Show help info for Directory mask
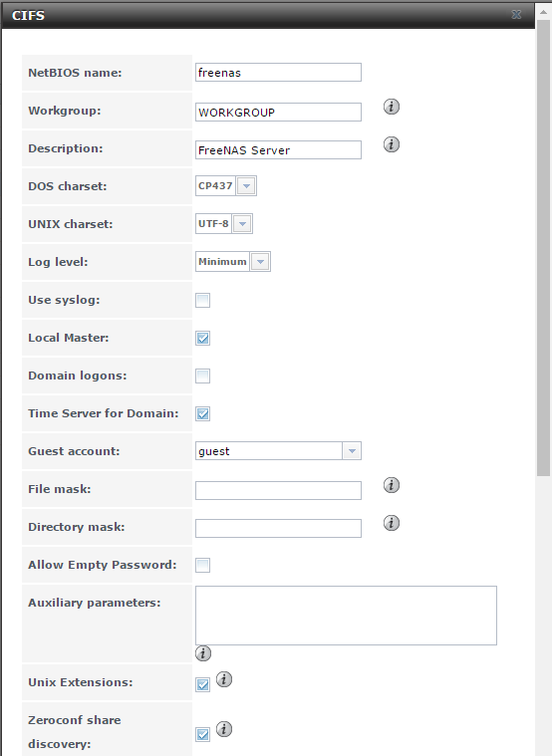This screenshot has height=756, width=552. click(x=392, y=523)
